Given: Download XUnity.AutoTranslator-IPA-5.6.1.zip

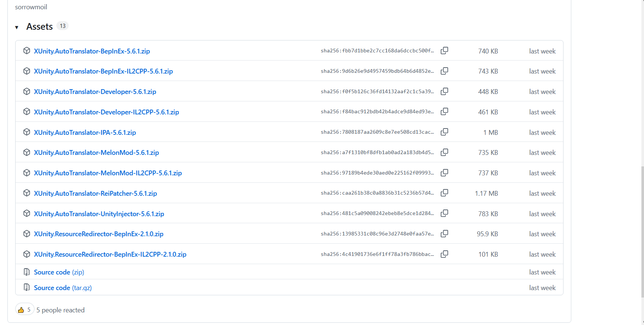Looking at the screenshot, I should pos(85,133).
